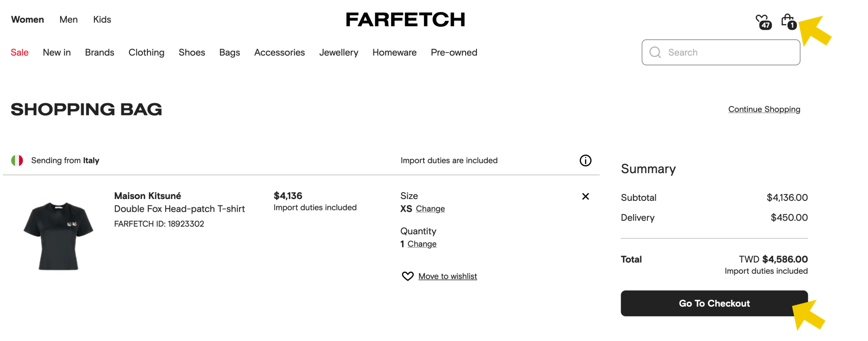Image resolution: width=868 pixels, height=341 pixels.
Task: Click the Move to wishlist link
Action: click(448, 276)
